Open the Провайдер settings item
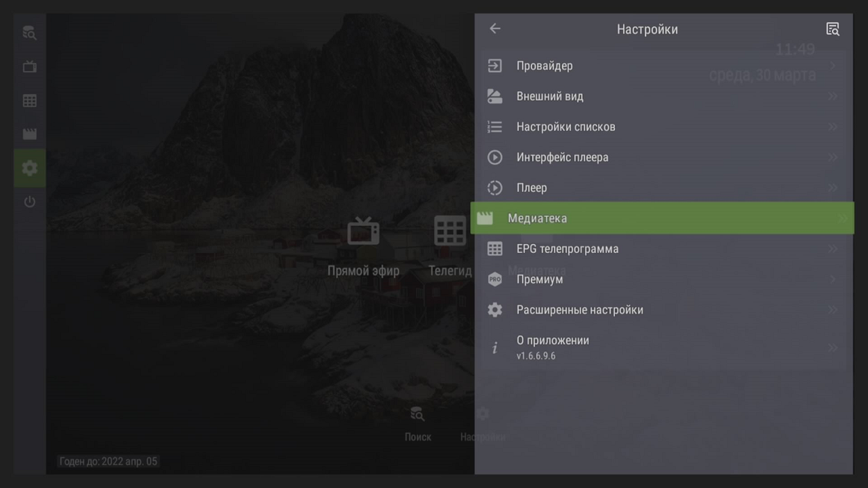Viewport: 868px width, 488px height. point(545,66)
